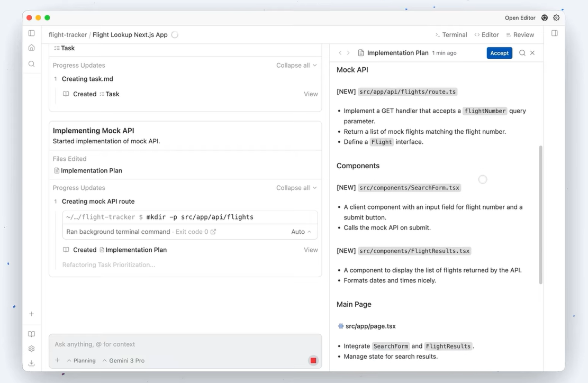Focus the 'Ask anything' input field
The image size is (588, 383).
click(x=180, y=344)
